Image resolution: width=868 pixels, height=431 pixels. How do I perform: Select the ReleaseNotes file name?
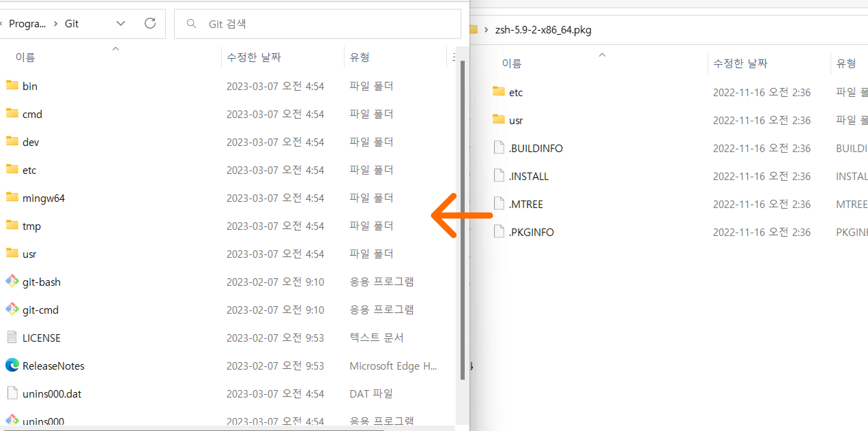(x=53, y=366)
